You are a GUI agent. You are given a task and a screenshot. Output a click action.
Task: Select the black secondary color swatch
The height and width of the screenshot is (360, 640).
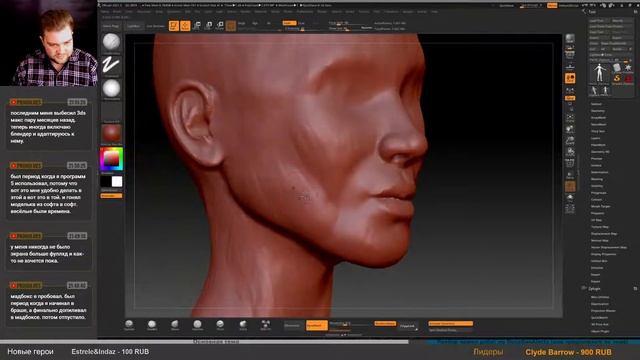tap(106, 181)
